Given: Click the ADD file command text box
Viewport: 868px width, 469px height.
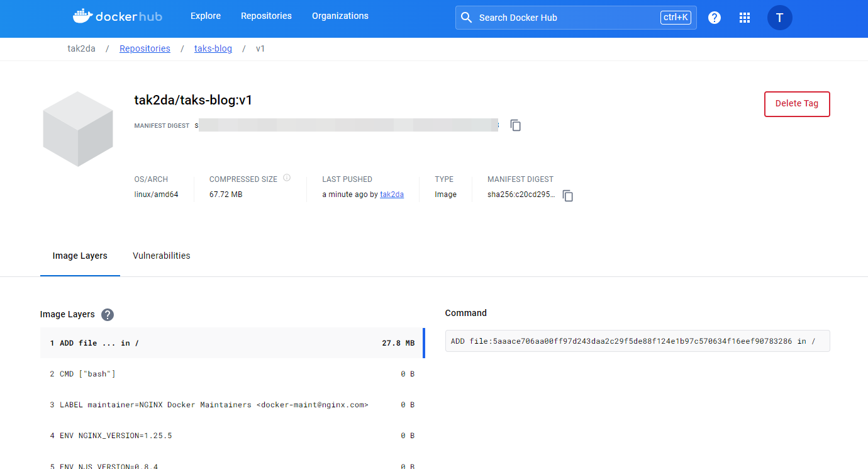Looking at the screenshot, I should coord(637,341).
